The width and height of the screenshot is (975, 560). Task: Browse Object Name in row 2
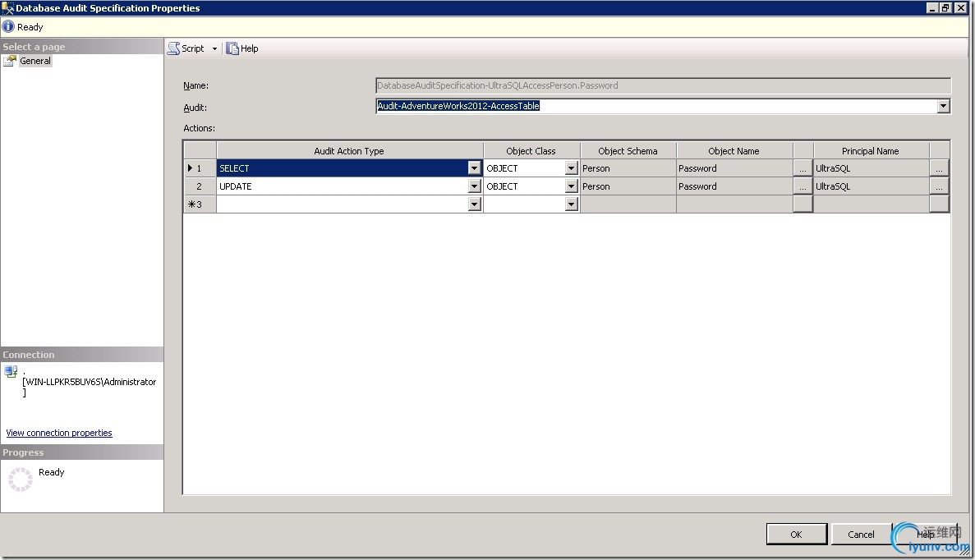coord(803,186)
